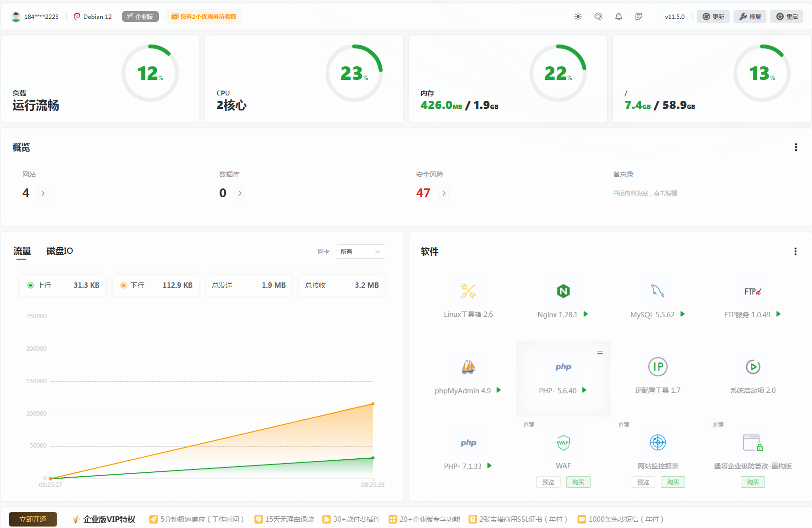
Task: Click the memory usage 22% gauge
Action: tap(558, 73)
